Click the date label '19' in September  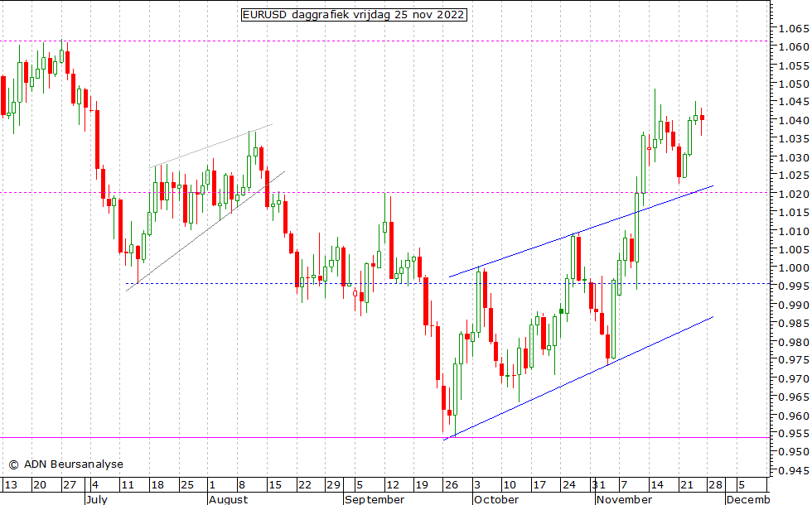pyautogui.click(x=422, y=485)
